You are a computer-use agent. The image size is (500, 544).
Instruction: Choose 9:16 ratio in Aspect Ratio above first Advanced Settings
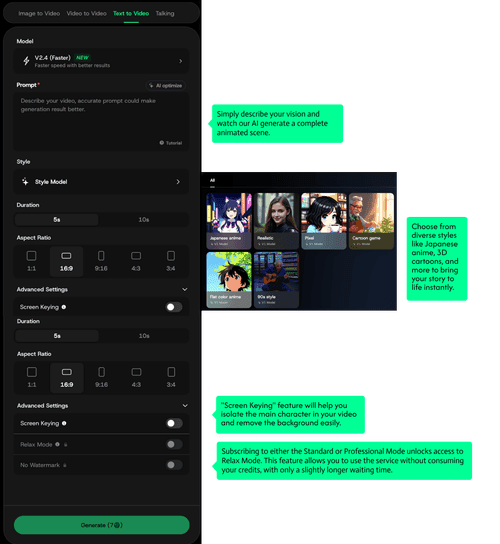point(101,261)
